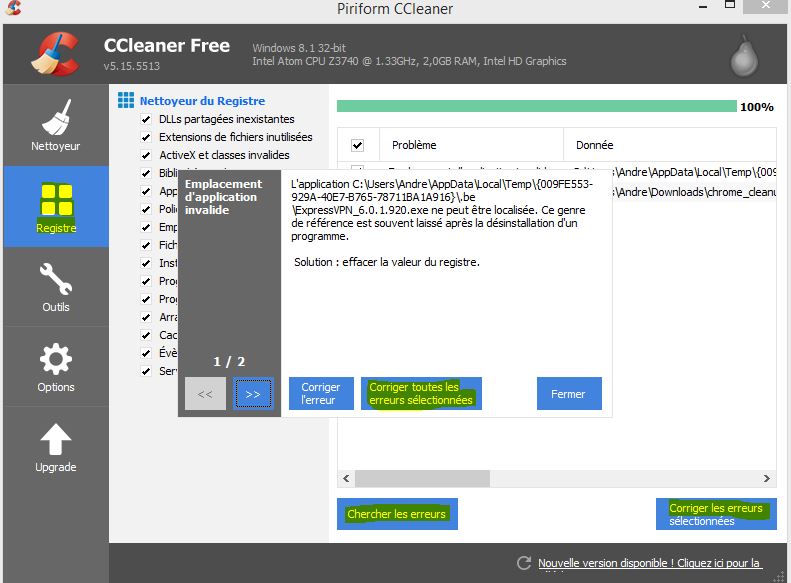
Task: Click the refresh icon beside update link
Action: pyautogui.click(x=523, y=564)
